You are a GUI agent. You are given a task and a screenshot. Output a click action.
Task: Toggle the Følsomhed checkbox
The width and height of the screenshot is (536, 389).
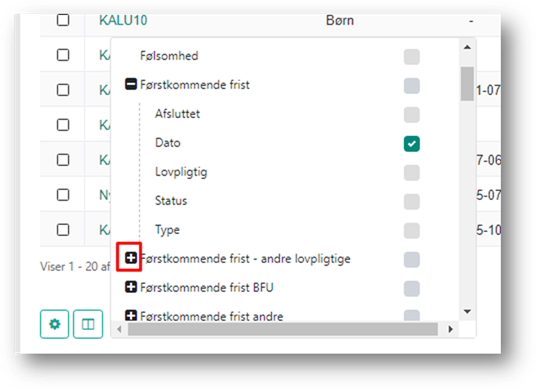(412, 57)
